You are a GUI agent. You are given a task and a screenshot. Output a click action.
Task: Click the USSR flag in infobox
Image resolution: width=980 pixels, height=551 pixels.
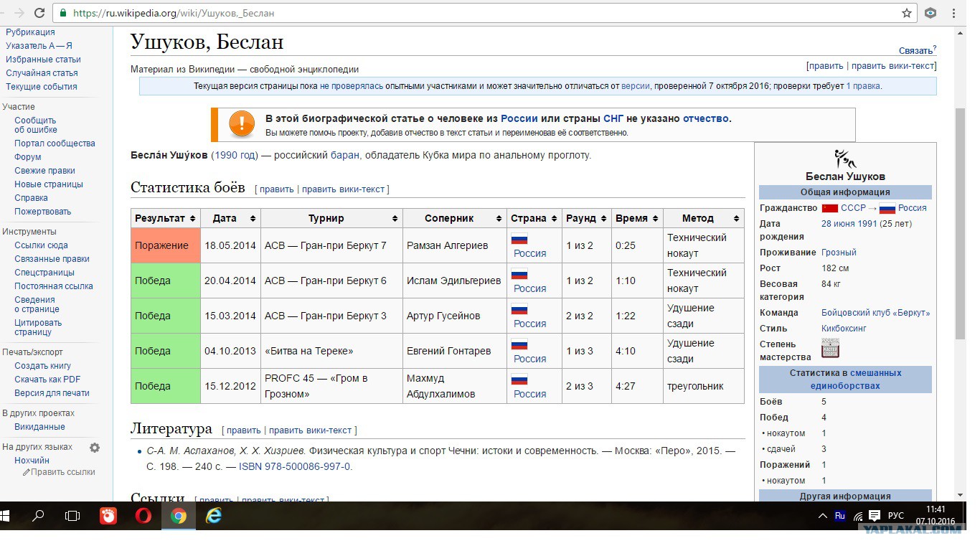[830, 208]
